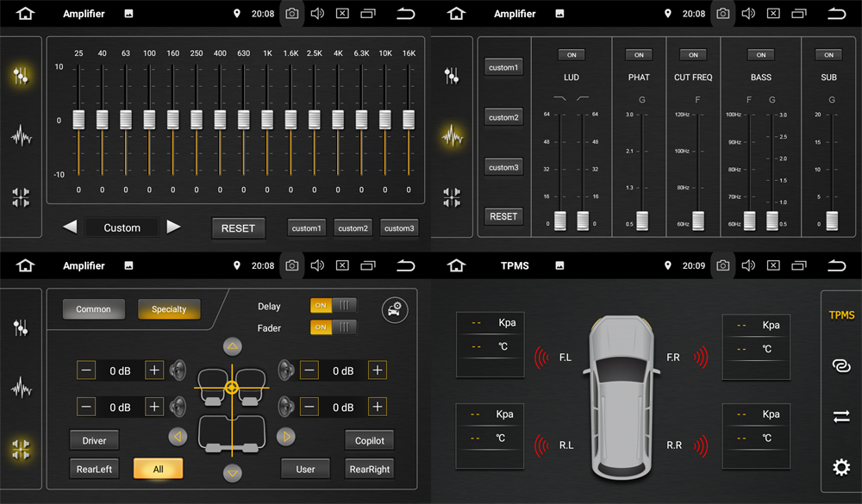
Task: Click the right arrow beside car diagram
Action: 286,437
